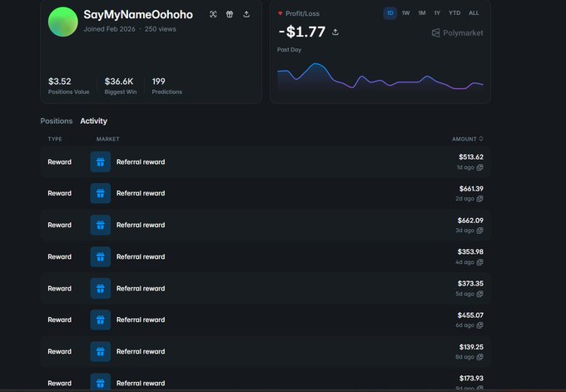
Task: Click the -$1.77 profit/loss amount
Action: [x=302, y=32]
